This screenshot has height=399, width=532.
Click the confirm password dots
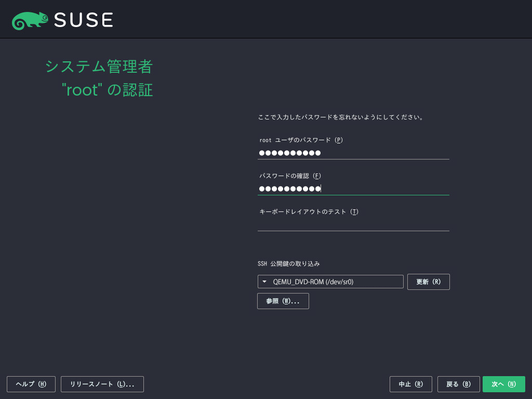[289, 189]
